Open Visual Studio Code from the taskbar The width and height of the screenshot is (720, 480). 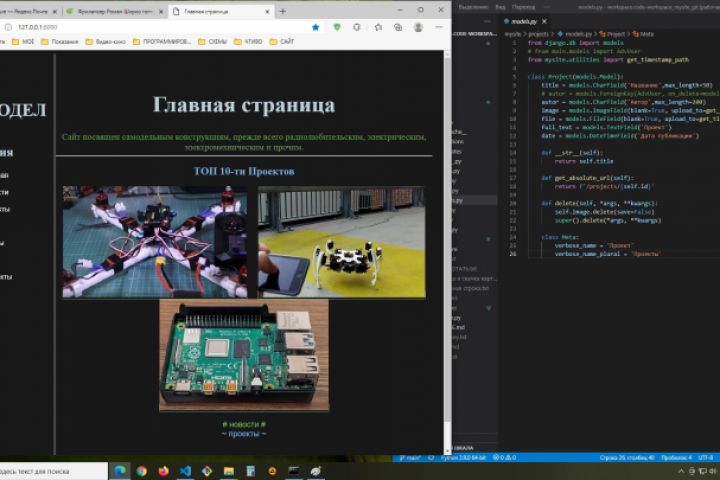pos(186,471)
